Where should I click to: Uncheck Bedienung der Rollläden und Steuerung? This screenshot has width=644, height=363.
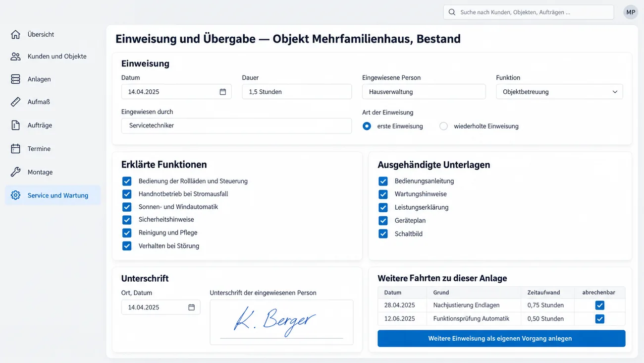(x=127, y=181)
